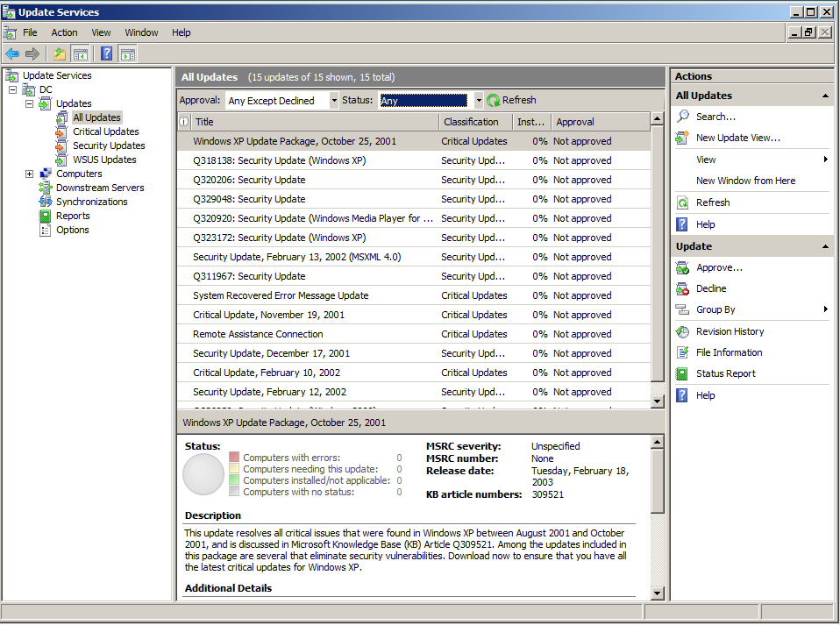Click the Up one level folder icon

[x=60, y=53]
